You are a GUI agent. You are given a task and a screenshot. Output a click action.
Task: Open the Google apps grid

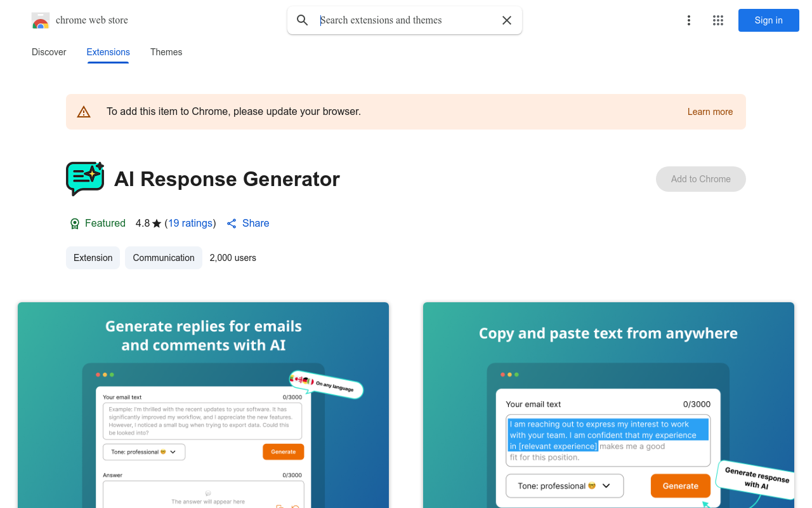click(718, 20)
